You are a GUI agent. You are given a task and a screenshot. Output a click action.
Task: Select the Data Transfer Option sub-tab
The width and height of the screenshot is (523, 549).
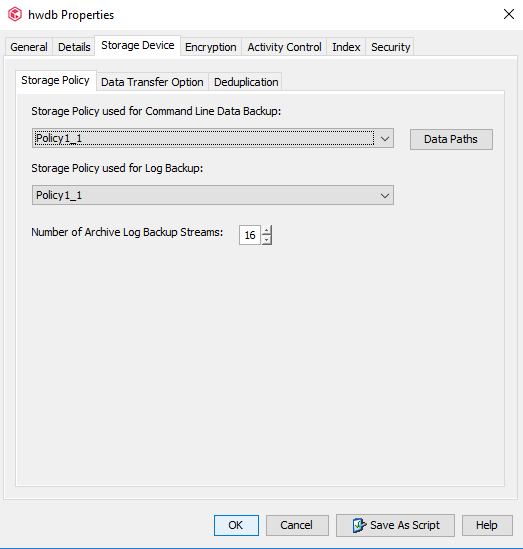point(152,82)
